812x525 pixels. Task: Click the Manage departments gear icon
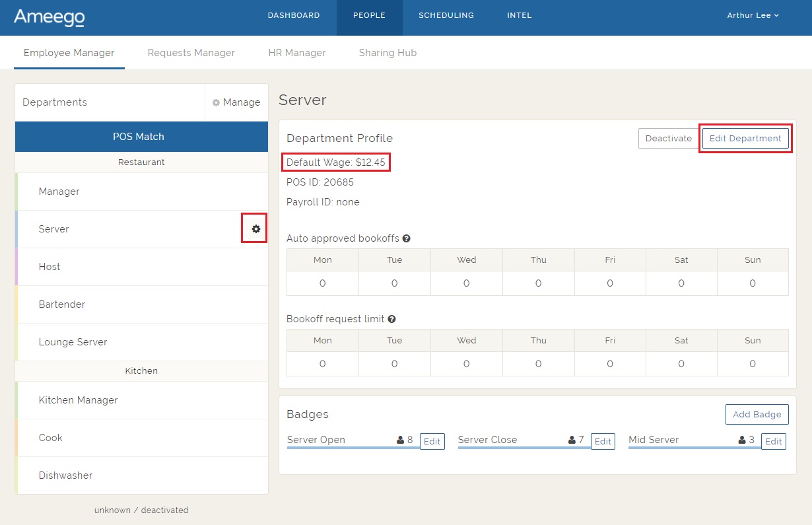point(216,103)
